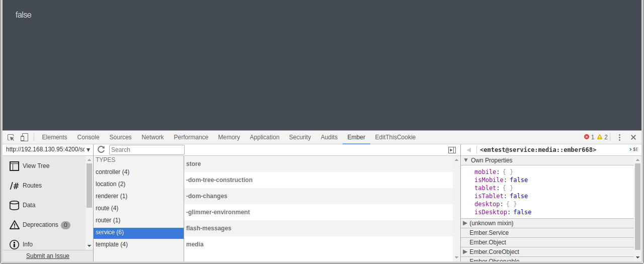Open the Data section icon
644x264 pixels.
14,205
